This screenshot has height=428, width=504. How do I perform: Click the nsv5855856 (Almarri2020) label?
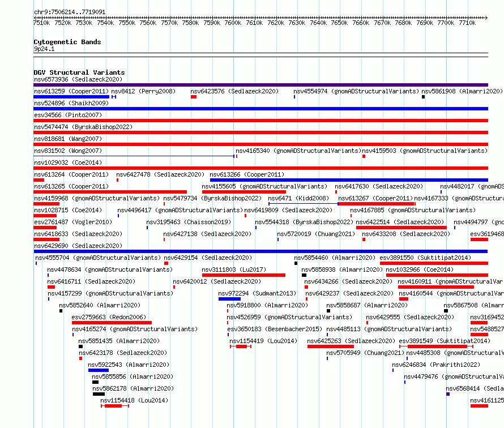point(133,376)
